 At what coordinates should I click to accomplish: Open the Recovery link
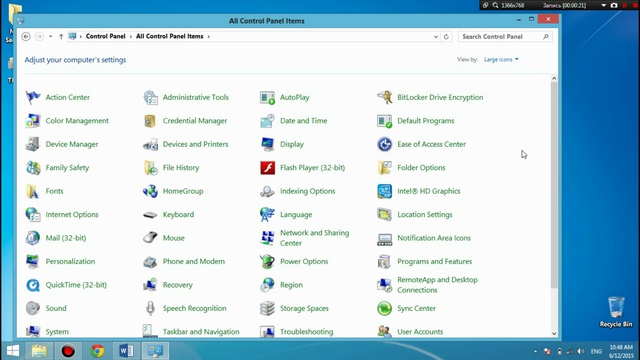pos(177,285)
